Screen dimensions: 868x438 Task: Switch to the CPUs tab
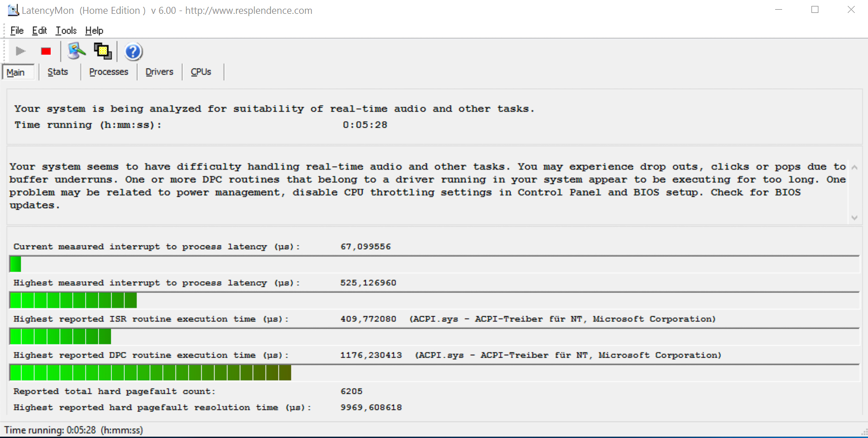coord(201,72)
